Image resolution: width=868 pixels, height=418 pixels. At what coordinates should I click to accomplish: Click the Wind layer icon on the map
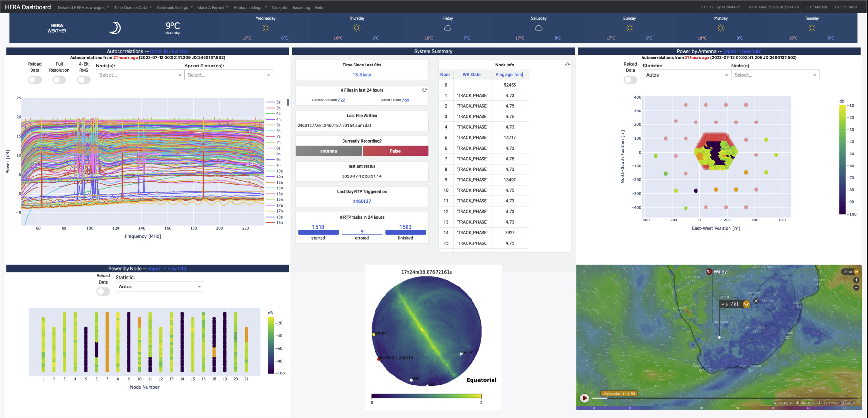tap(857, 272)
